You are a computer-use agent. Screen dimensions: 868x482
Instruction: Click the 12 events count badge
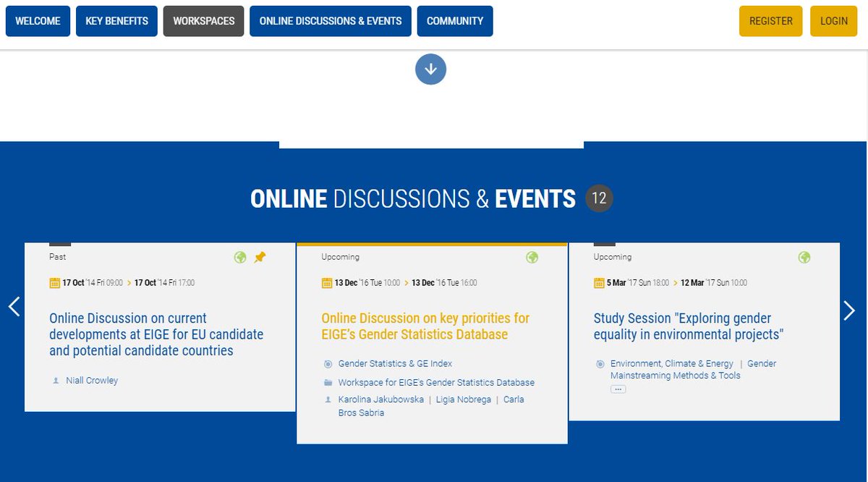tap(599, 198)
